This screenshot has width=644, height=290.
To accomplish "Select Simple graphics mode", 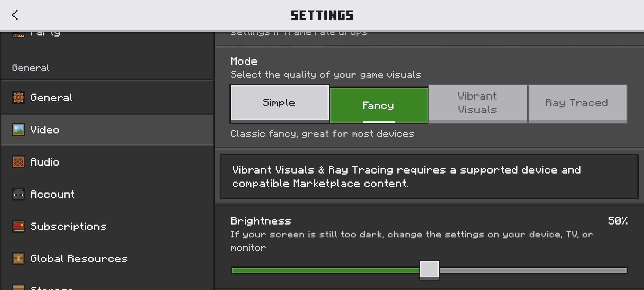I will pyautogui.click(x=280, y=103).
